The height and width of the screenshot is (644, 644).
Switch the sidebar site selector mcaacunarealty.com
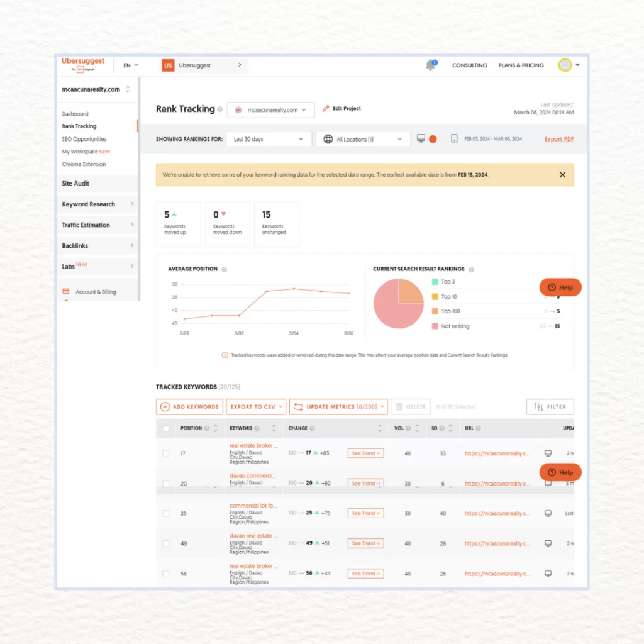(x=96, y=89)
